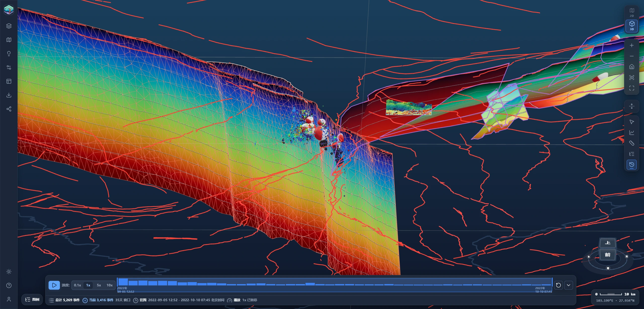Click the focus eye target icon
This screenshot has height=309, width=644.
[632, 77]
